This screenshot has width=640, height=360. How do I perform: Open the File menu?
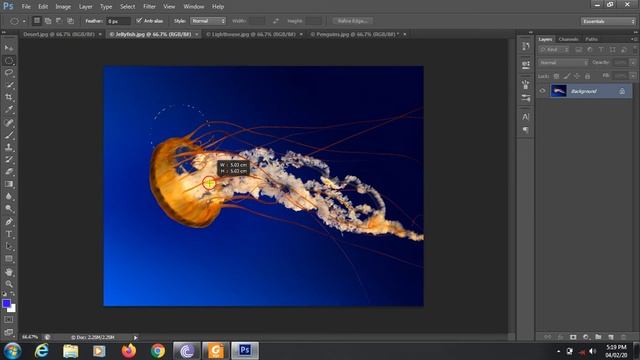click(x=26, y=7)
